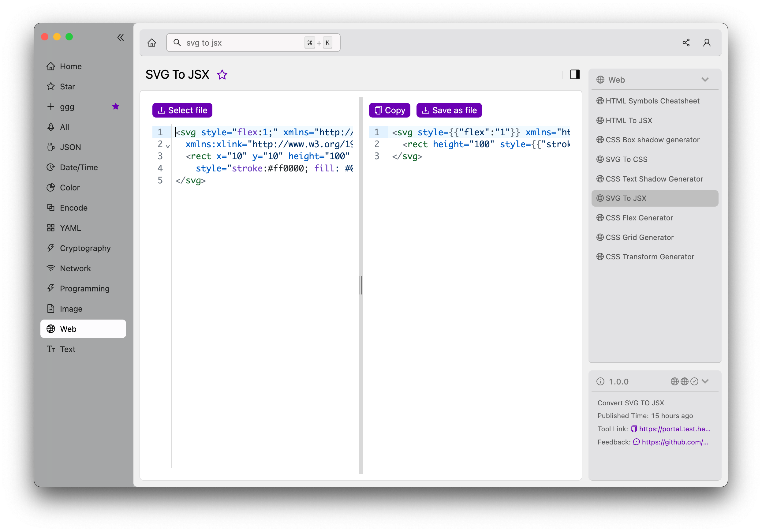Open the JSON category
The image size is (762, 532).
[x=83, y=147]
